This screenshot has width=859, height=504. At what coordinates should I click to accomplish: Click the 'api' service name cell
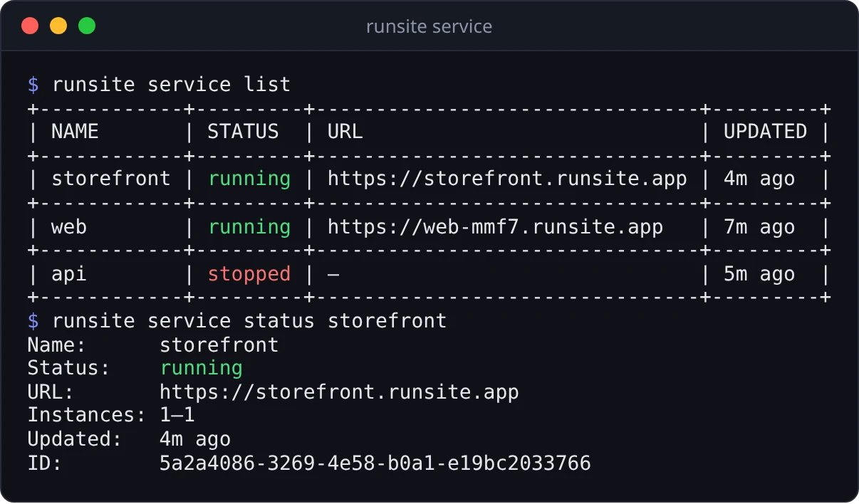69,274
